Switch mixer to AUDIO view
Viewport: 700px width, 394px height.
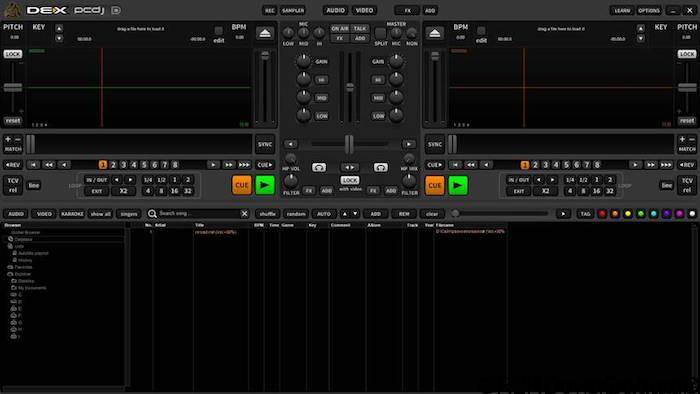335,10
